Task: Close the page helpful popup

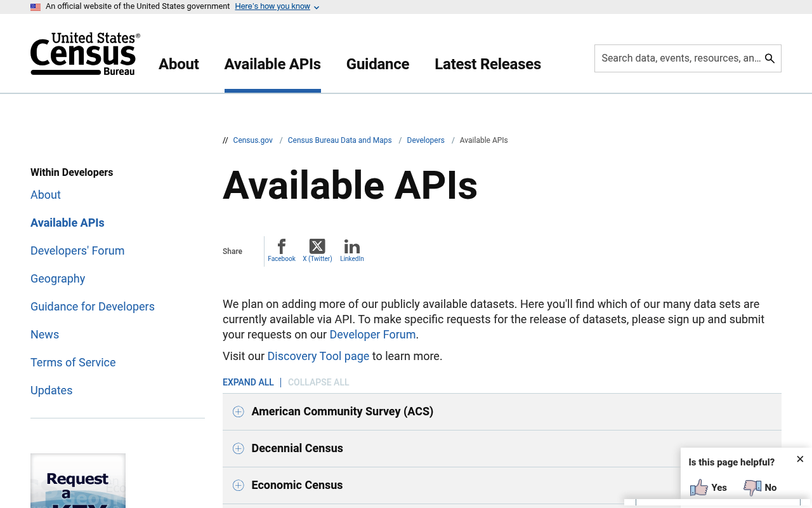Action: [x=800, y=459]
